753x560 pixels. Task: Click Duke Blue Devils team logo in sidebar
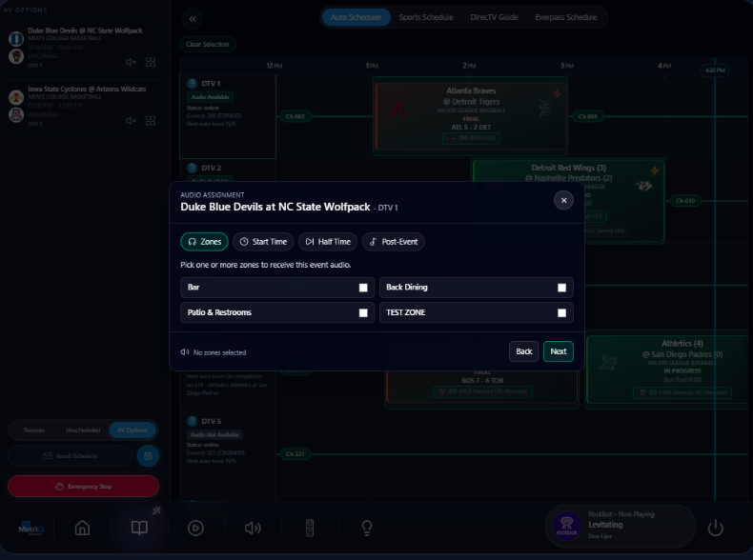coord(16,38)
